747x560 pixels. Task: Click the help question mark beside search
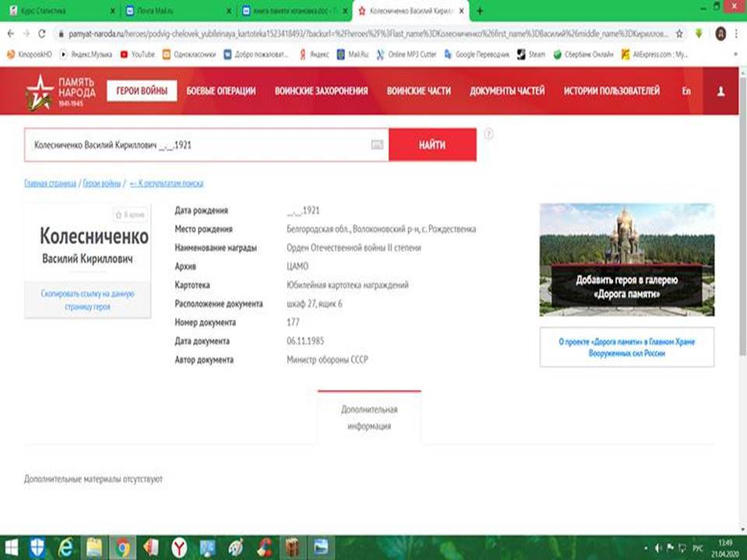489,135
